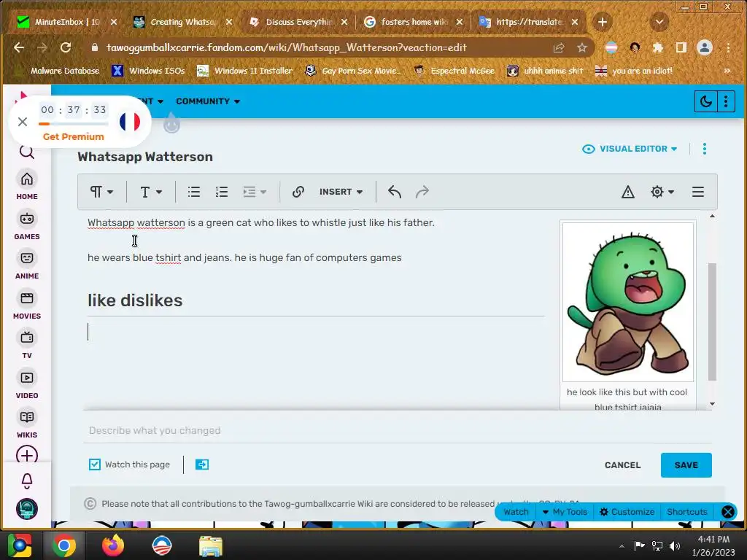
Task: Open the editor settings gear menu
Action: 662,192
